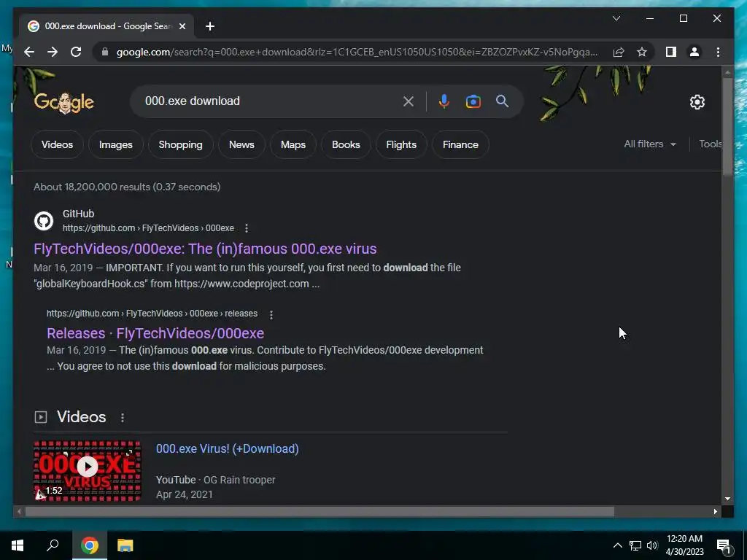
Task: Open Google quick settings gear
Action: [x=697, y=101]
